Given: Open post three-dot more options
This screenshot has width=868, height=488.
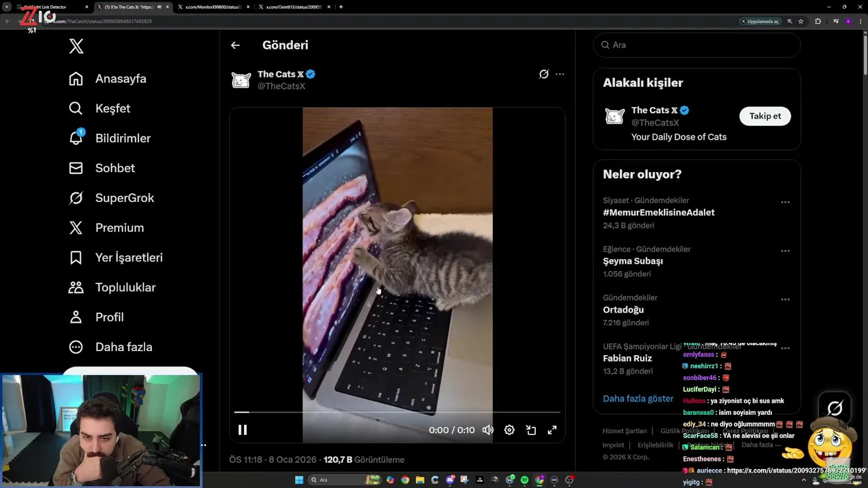Looking at the screenshot, I should coord(559,74).
